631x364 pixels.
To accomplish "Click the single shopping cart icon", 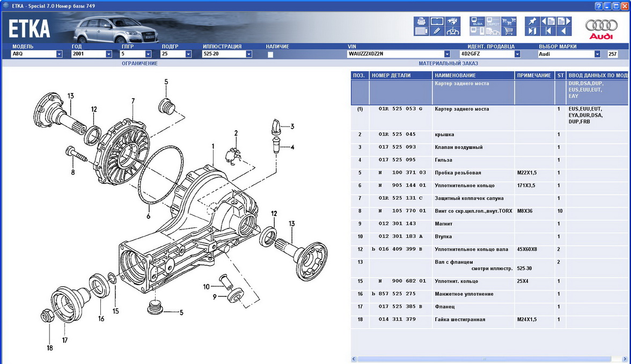I will click(x=509, y=31).
